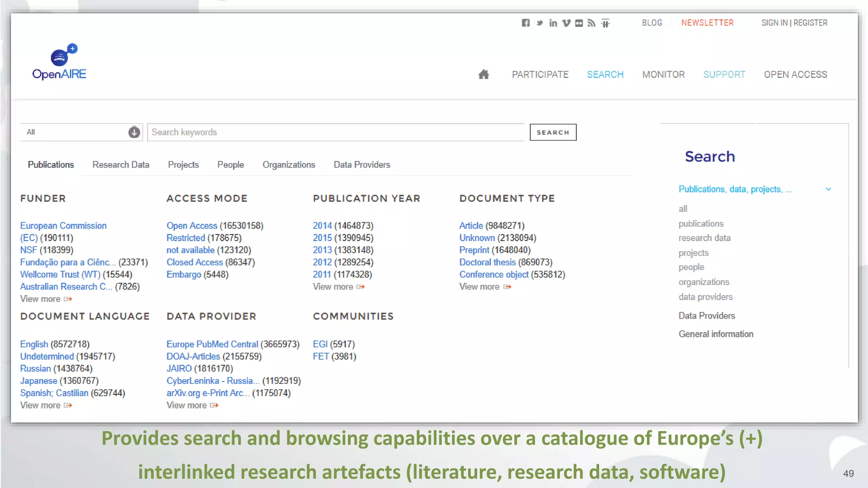The image size is (868, 488).
Task: Filter by FET community
Action: 321,357
